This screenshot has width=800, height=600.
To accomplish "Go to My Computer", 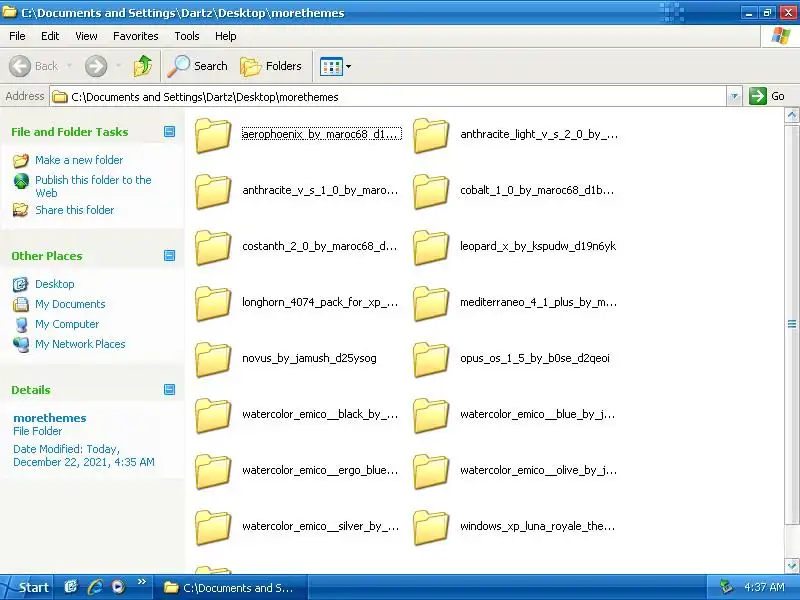I will click(x=67, y=324).
